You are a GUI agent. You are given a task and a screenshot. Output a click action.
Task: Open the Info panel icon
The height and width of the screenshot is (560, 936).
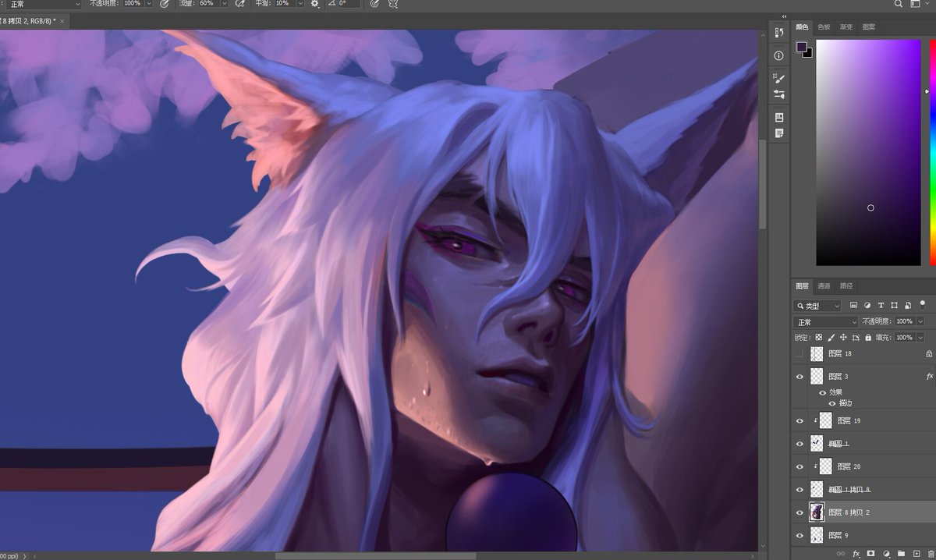778,56
